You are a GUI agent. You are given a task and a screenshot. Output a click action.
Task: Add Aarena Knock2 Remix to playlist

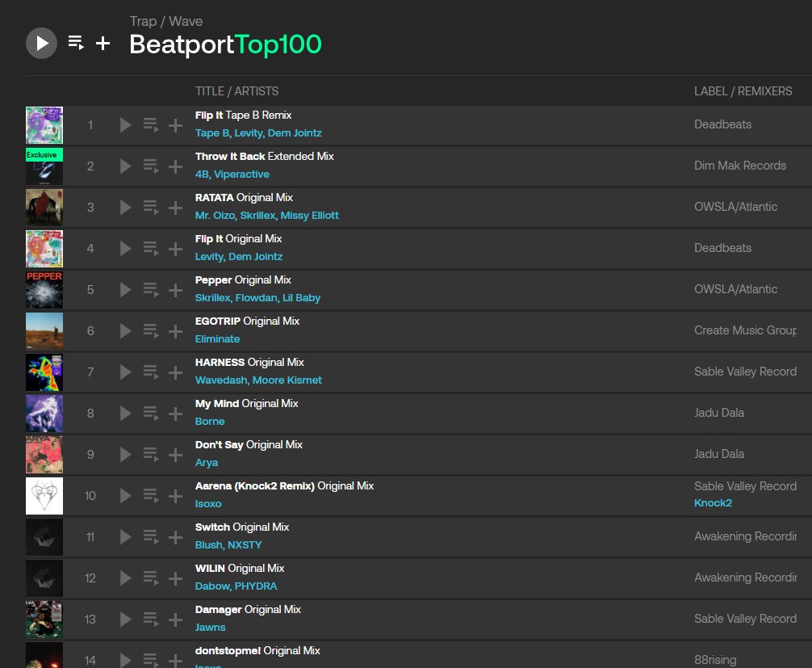pyautogui.click(x=175, y=496)
